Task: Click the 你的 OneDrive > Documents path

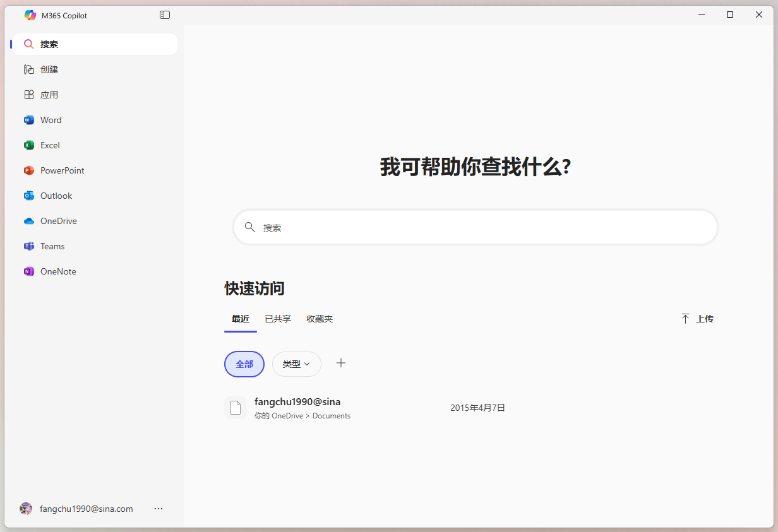Action: pos(302,416)
